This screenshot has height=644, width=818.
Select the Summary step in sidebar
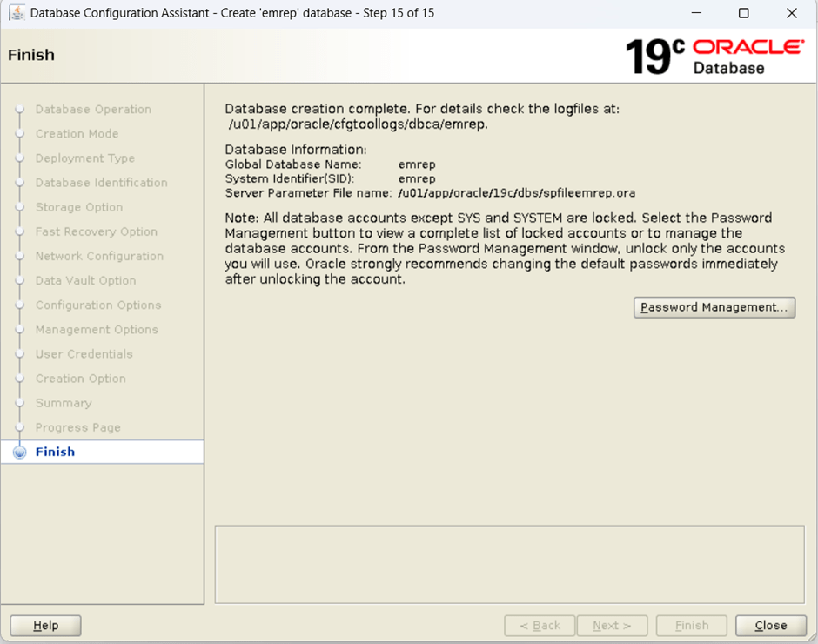[63, 403]
